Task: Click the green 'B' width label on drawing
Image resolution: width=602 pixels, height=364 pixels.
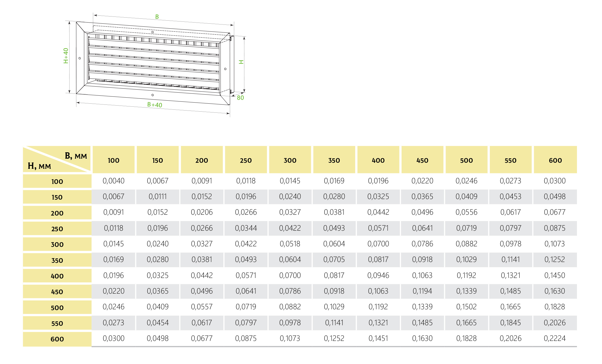Action: (x=157, y=17)
